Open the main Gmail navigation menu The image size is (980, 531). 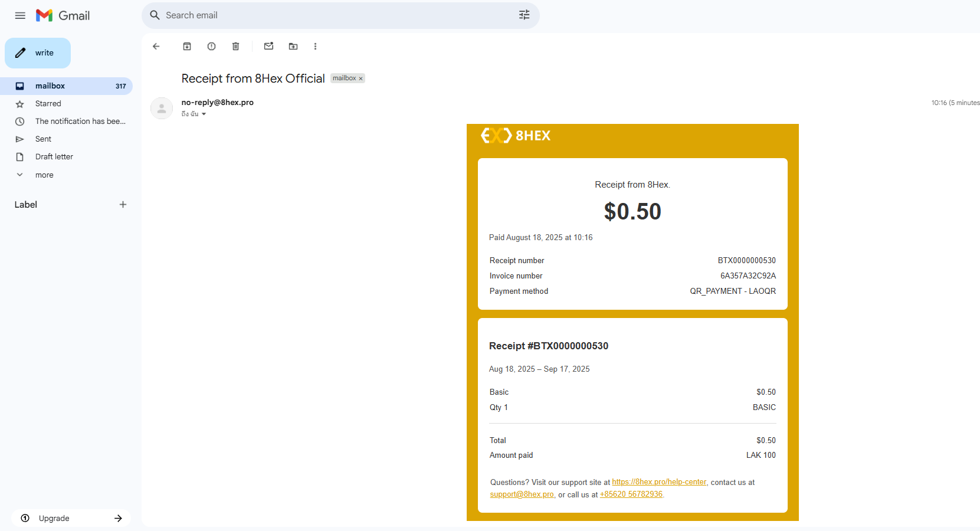[x=19, y=15]
